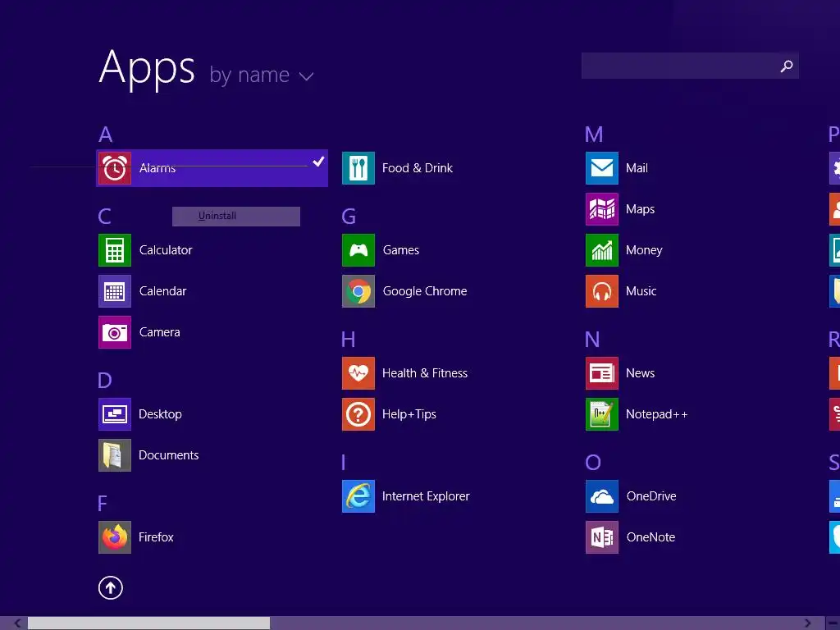The width and height of the screenshot is (840, 630).
Task: Open the Music app icon
Action: tap(602, 291)
